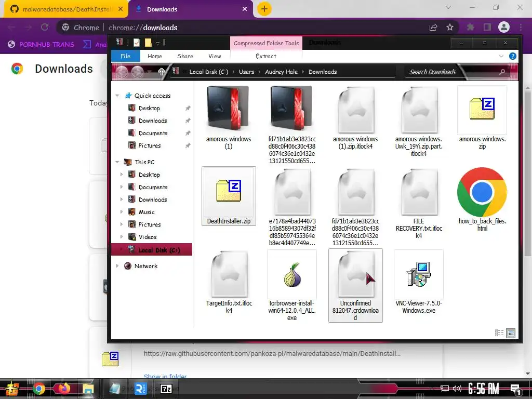The height and width of the screenshot is (399, 532).
Task: Click Audrey Hale in the address breadcrumb
Action: pyautogui.click(x=281, y=72)
